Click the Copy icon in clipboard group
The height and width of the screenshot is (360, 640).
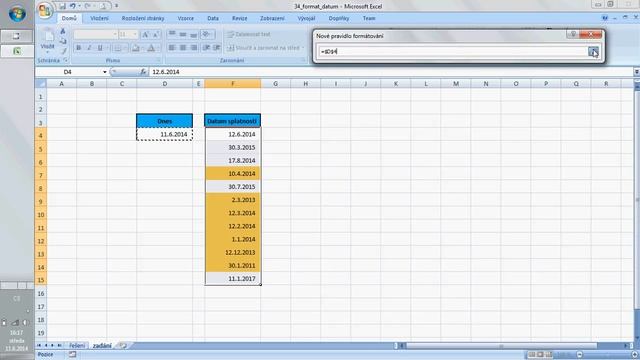point(63,41)
